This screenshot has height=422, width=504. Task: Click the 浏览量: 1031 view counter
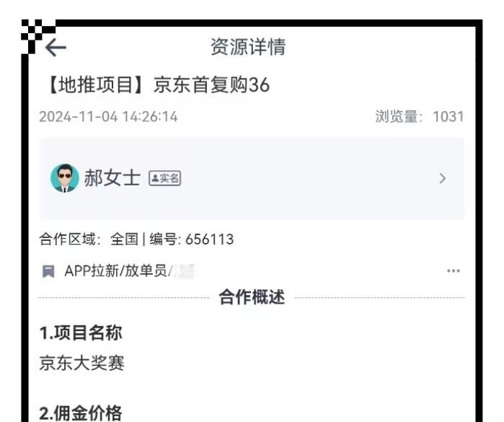coord(420,116)
